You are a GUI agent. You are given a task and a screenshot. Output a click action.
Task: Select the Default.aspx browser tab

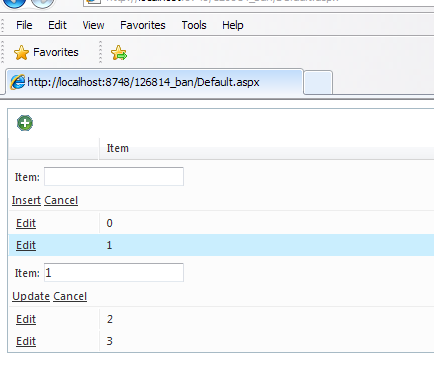[x=155, y=82]
